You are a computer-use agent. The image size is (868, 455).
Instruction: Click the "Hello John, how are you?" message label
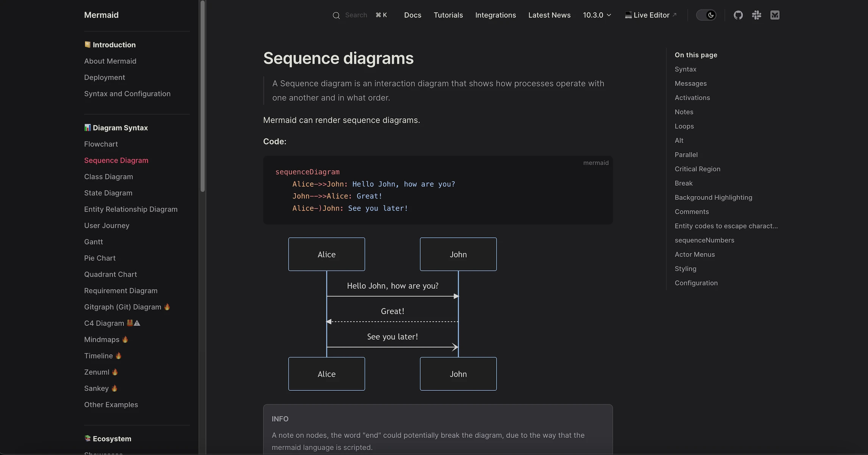(393, 286)
